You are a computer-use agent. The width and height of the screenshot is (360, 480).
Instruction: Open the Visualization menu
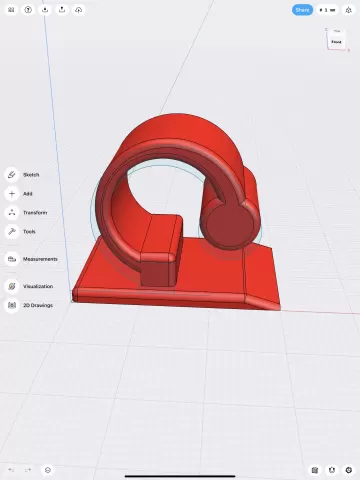click(x=38, y=286)
